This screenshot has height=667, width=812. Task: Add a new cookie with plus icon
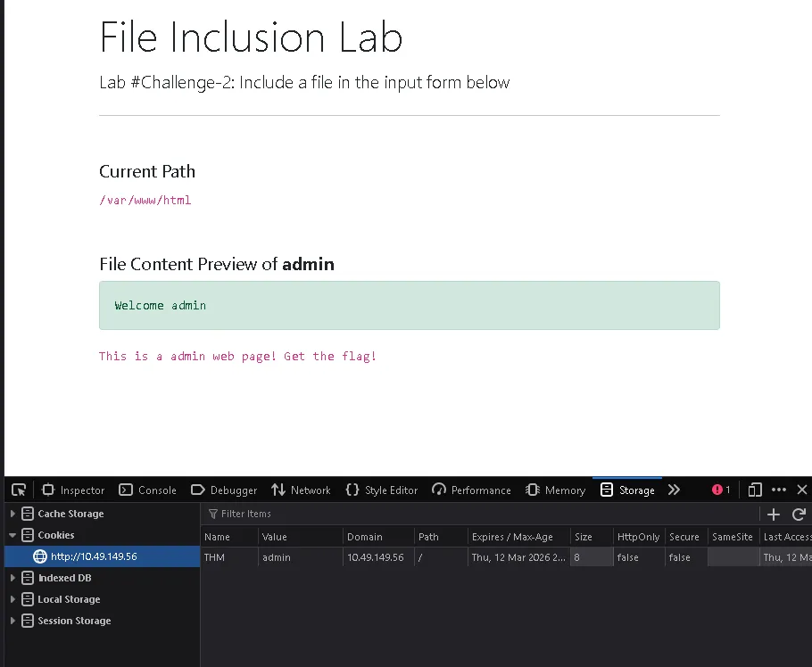click(x=774, y=514)
